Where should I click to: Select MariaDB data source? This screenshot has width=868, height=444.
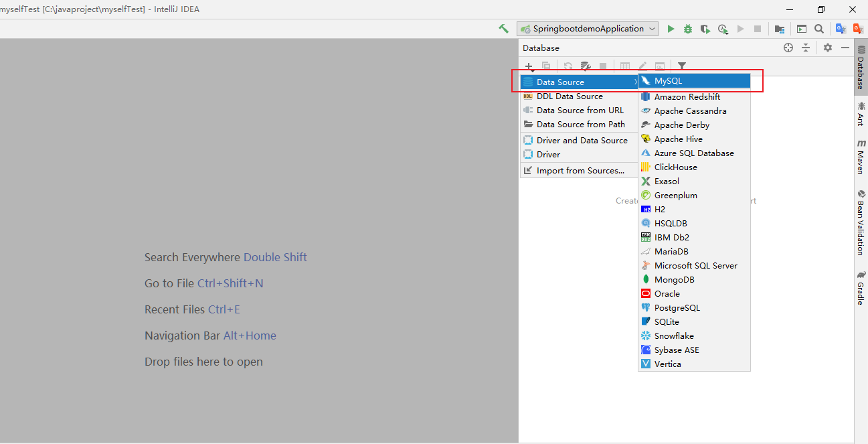(694, 251)
